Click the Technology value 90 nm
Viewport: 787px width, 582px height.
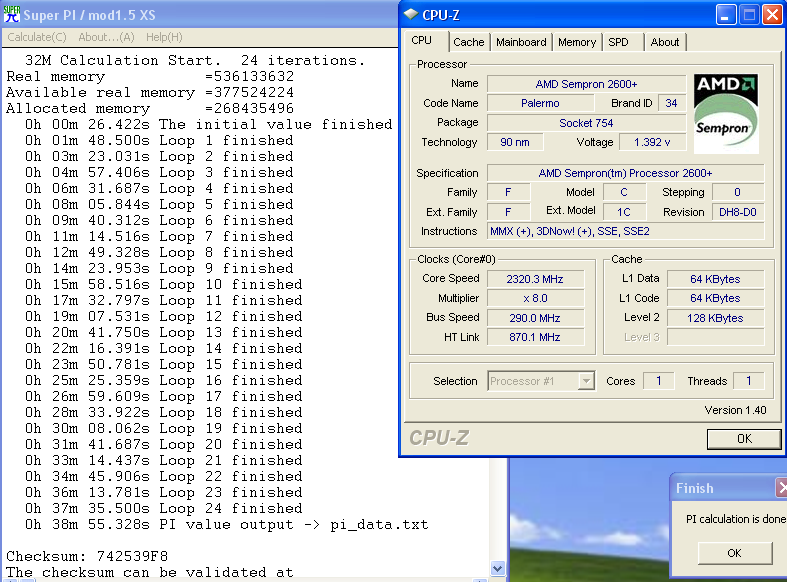tap(515, 142)
